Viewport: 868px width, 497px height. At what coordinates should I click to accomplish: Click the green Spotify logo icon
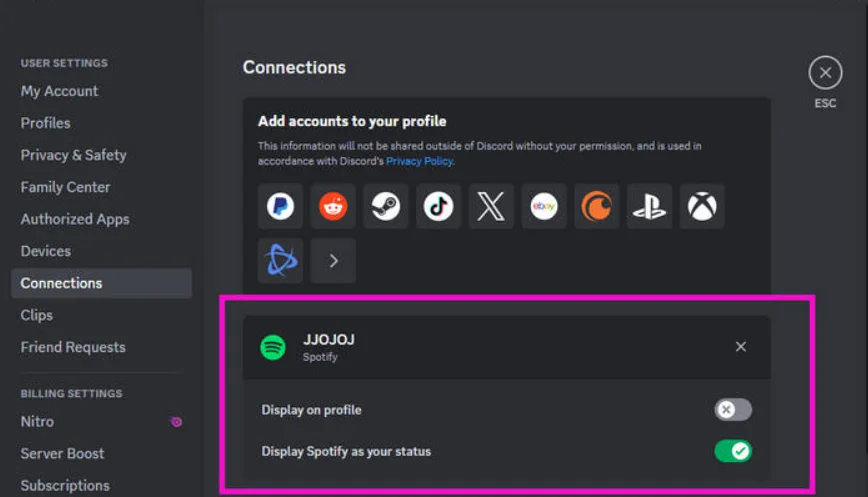click(x=273, y=348)
